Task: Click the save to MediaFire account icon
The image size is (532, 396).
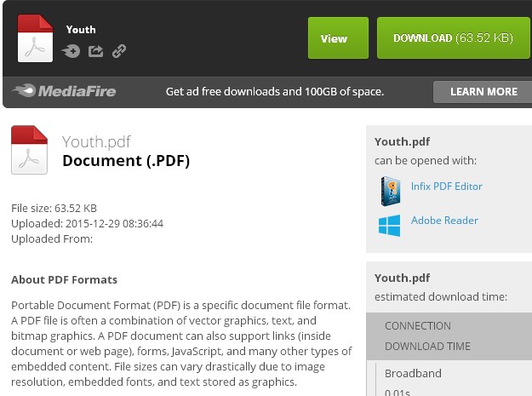Action: tap(72, 51)
